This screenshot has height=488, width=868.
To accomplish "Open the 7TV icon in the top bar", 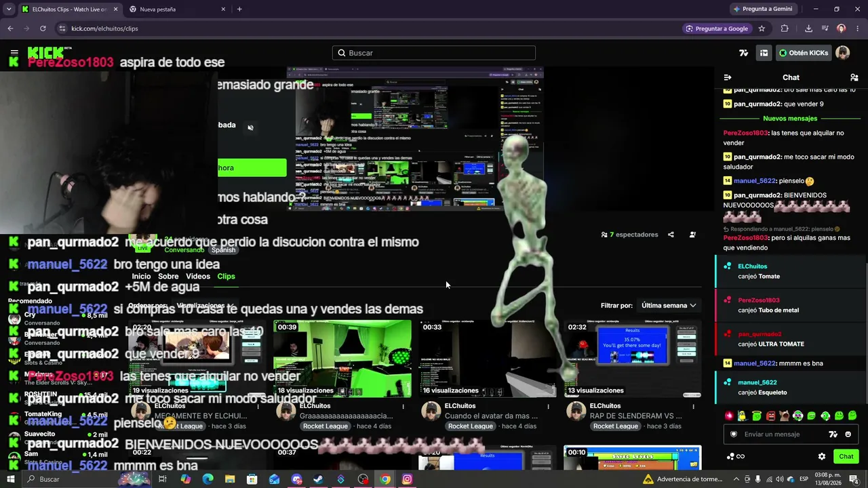I will click(x=744, y=53).
